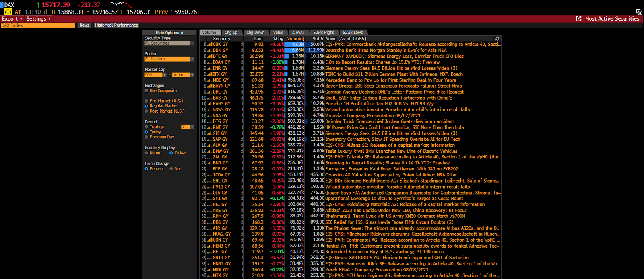Switch Security Display to Ticker
This screenshot has height=279, width=644.
click(x=171, y=153)
